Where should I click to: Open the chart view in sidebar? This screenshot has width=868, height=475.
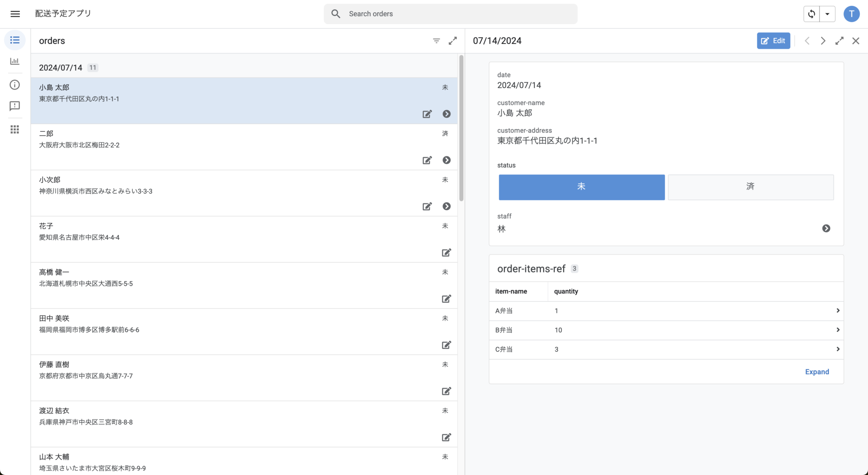pos(15,61)
